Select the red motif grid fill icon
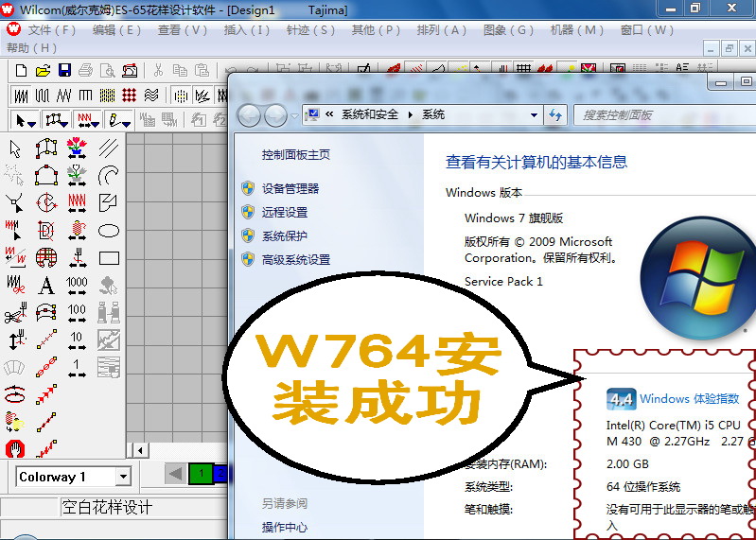 (130, 96)
